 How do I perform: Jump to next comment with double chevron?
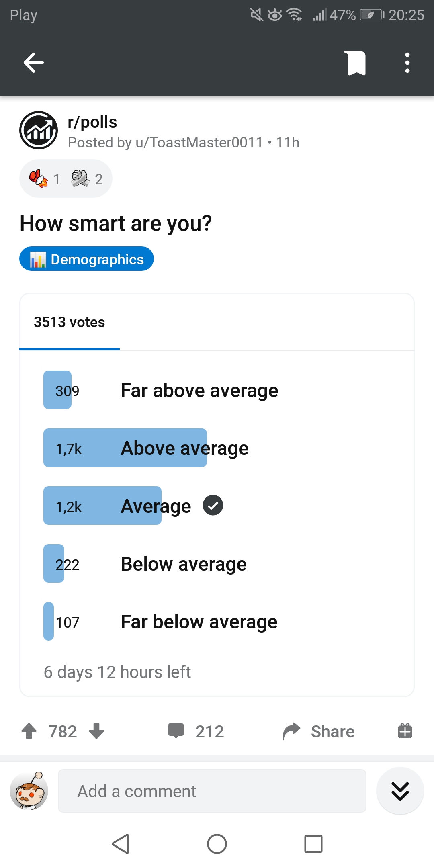pyautogui.click(x=400, y=791)
